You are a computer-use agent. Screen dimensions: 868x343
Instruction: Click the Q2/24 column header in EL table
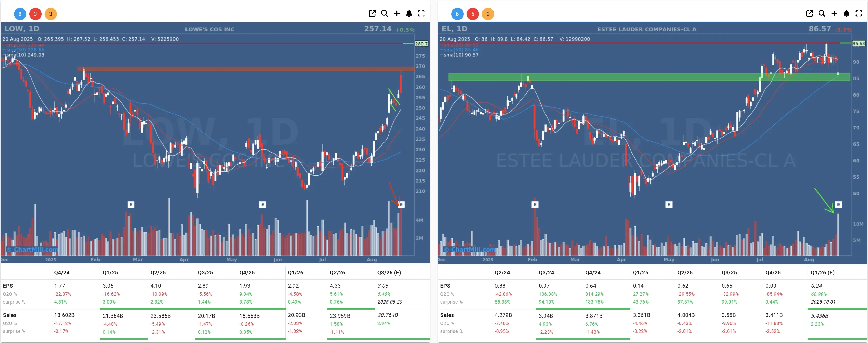(x=502, y=273)
